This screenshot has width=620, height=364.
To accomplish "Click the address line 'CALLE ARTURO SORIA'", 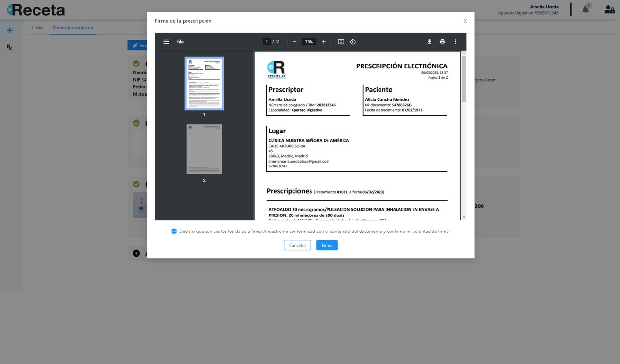I will click(x=287, y=146).
